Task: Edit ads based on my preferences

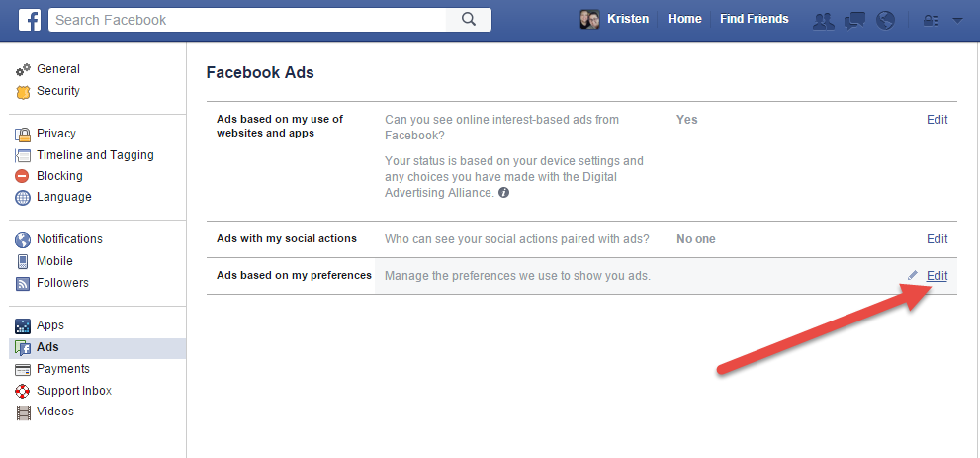Action: pyautogui.click(x=936, y=275)
